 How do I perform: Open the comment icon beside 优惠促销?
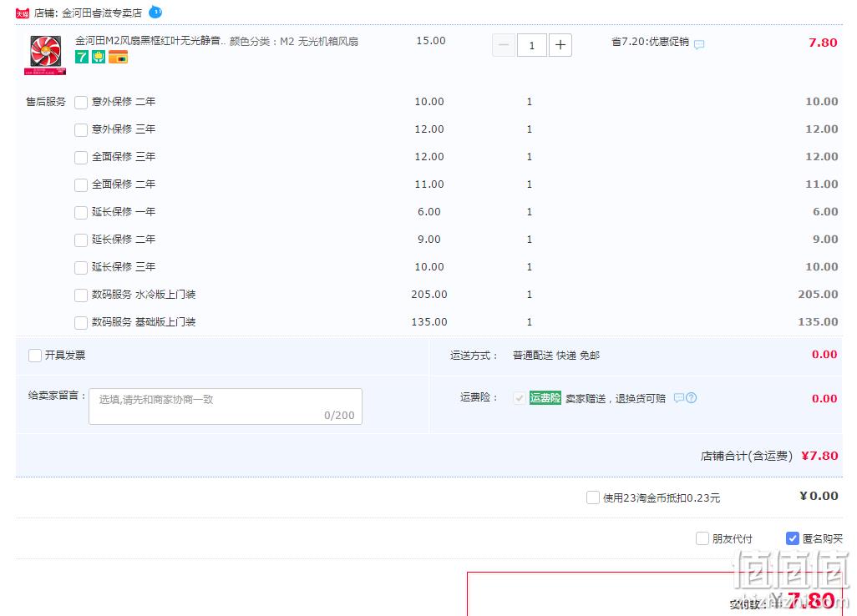coord(699,44)
